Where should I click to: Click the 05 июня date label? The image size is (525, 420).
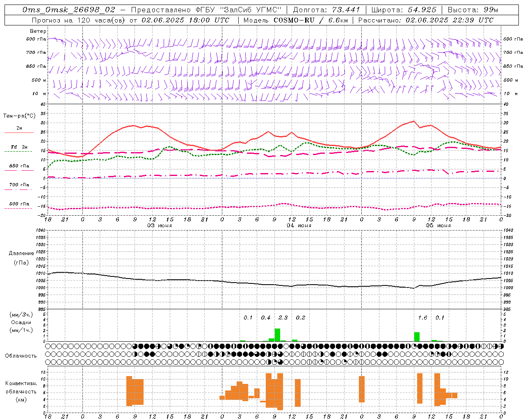click(x=438, y=226)
